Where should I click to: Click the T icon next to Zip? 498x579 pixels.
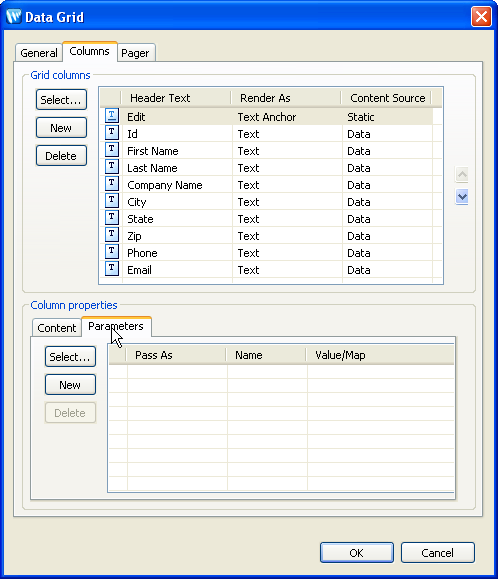tap(111, 234)
